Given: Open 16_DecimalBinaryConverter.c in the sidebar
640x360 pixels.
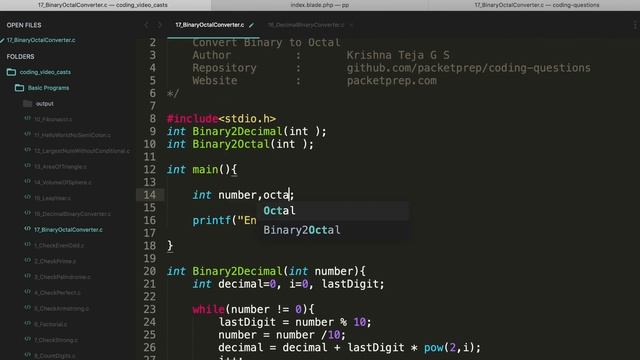Looking at the screenshot, I should pos(72,214).
